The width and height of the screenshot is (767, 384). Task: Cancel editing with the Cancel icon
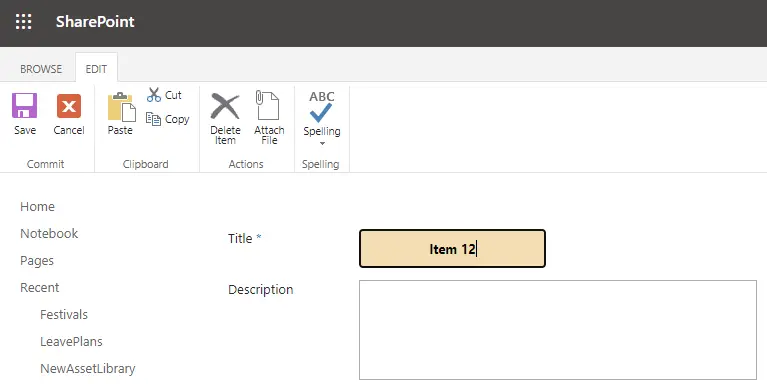[x=69, y=106]
